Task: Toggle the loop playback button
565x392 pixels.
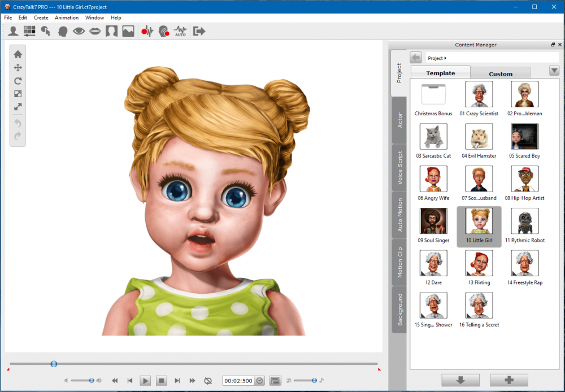Action: coord(208,381)
